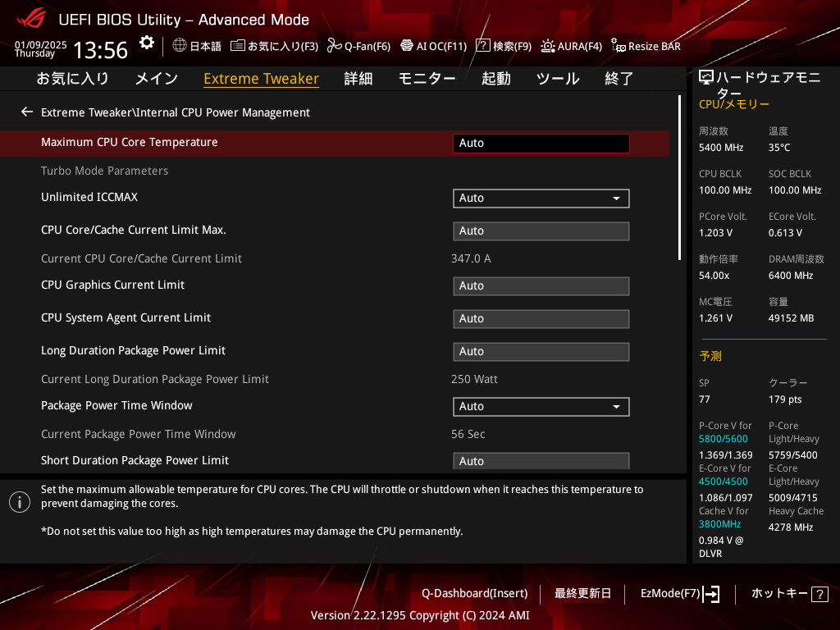This screenshot has height=630, width=840.
Task: Open AURA lighting settings icon
Action: (x=548, y=46)
